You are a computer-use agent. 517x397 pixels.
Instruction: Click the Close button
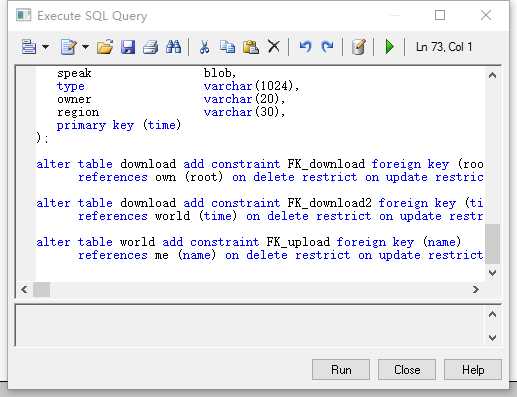click(407, 370)
